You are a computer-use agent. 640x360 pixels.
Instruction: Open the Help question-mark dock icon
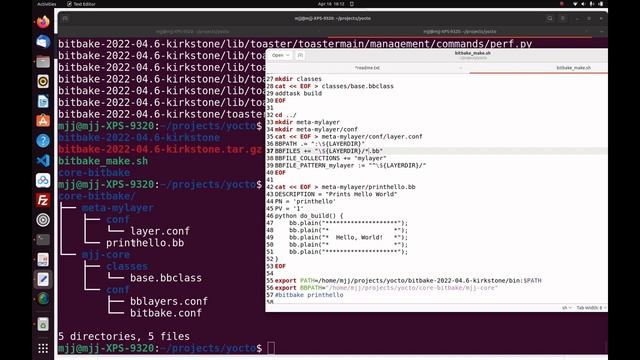43,141
